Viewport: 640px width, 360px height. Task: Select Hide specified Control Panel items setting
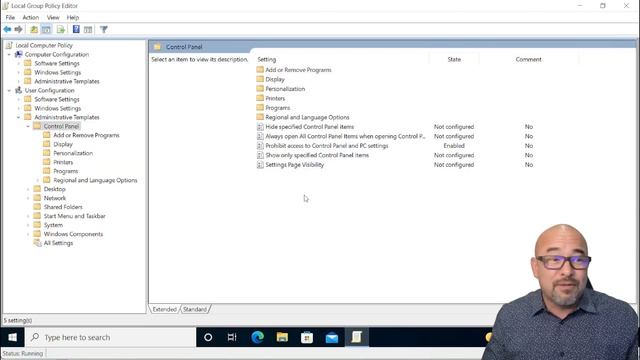(309, 127)
